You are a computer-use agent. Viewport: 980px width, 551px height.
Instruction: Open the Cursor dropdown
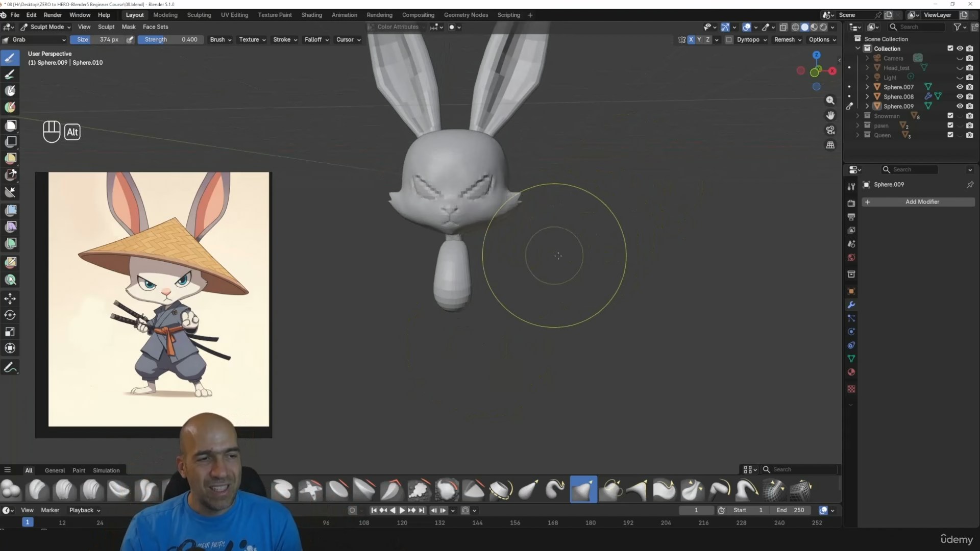tap(348, 40)
